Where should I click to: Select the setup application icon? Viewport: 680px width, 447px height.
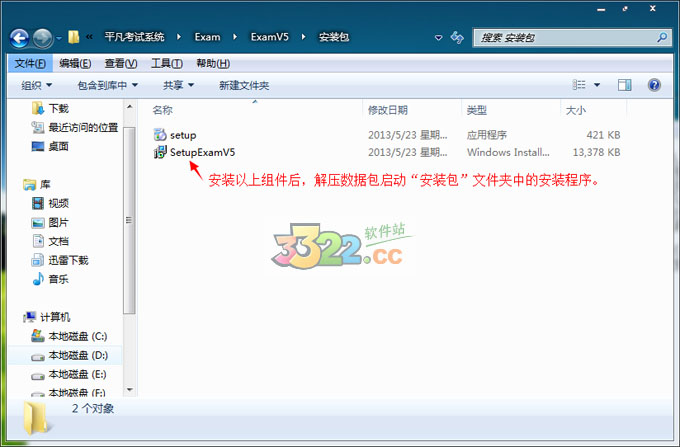160,135
